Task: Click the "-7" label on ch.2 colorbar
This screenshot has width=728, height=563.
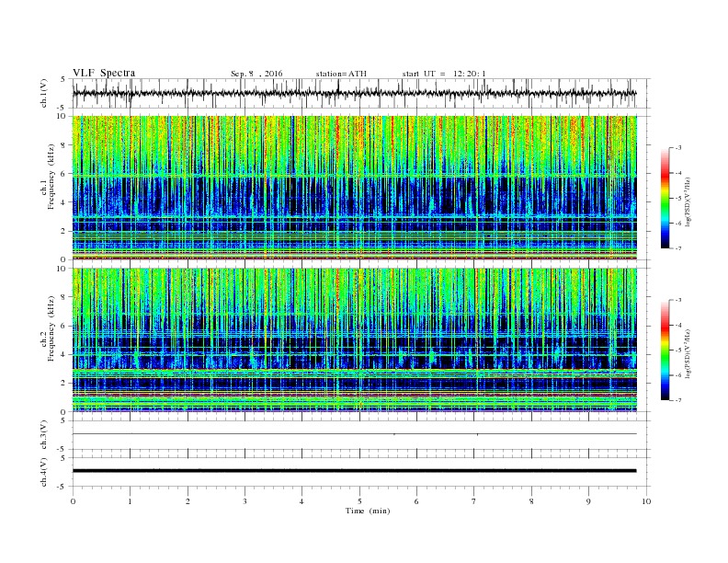Action: tap(678, 400)
